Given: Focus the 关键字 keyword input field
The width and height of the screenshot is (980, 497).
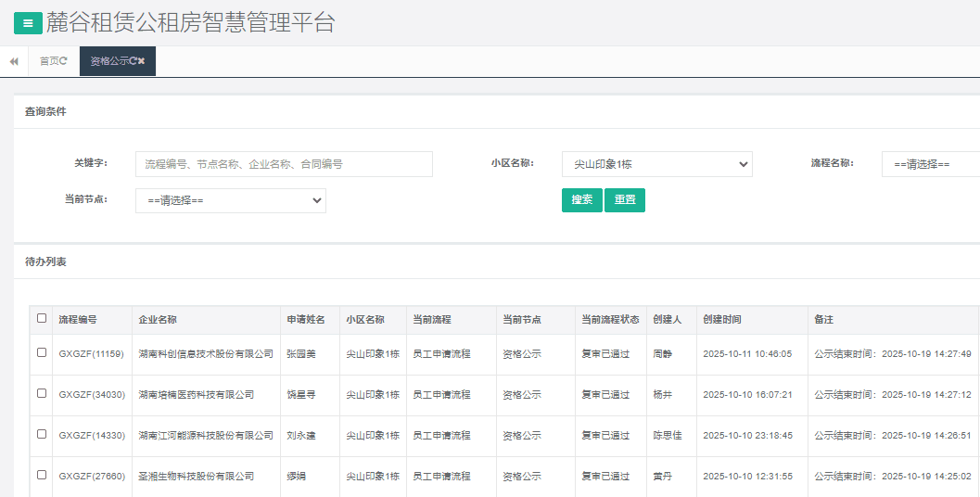Looking at the screenshot, I should 284,164.
